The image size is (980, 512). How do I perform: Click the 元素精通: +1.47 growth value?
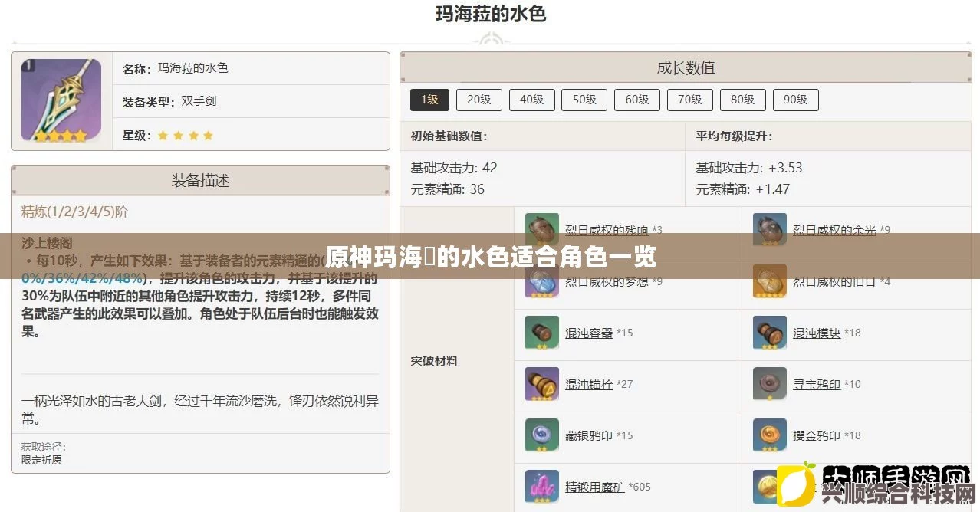pos(742,189)
